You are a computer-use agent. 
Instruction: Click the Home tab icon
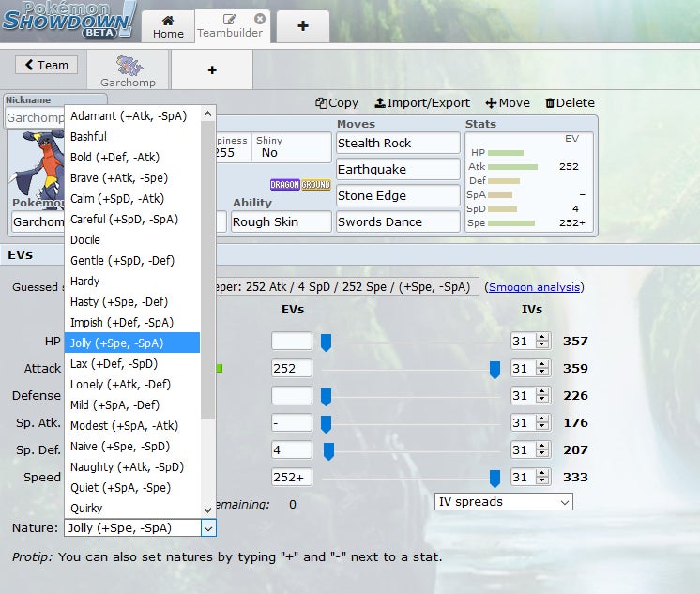pos(168,20)
